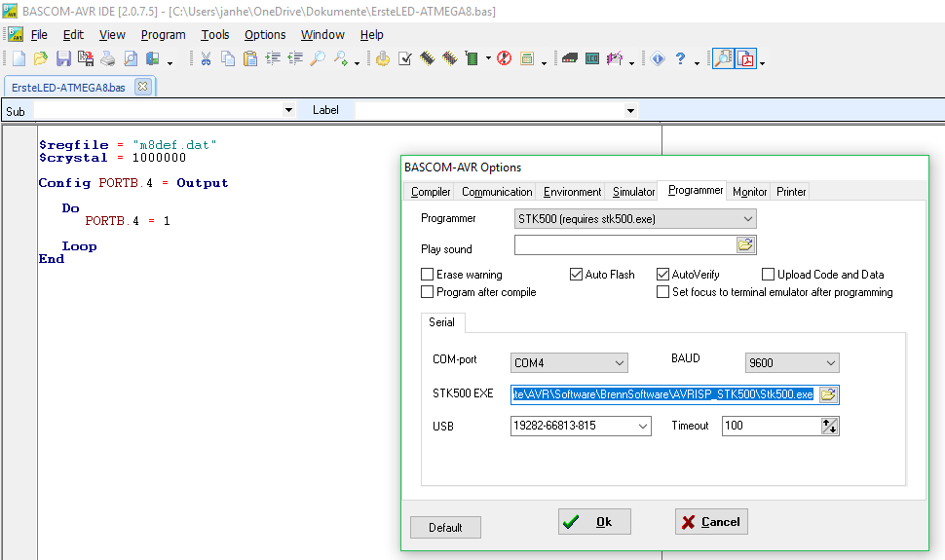The height and width of the screenshot is (560, 945).
Task: Open the Graphic Converter icon
Action: click(615, 58)
